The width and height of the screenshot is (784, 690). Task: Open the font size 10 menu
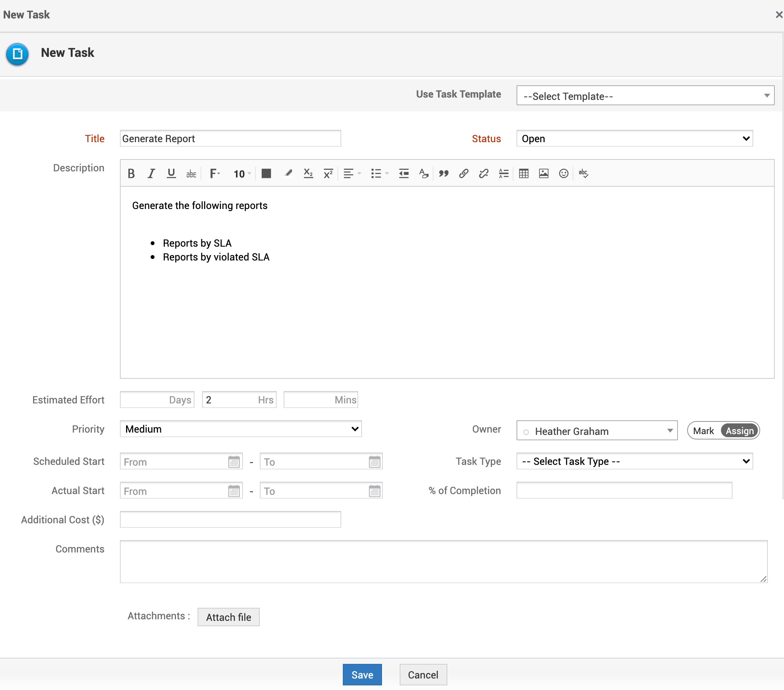pyautogui.click(x=242, y=174)
